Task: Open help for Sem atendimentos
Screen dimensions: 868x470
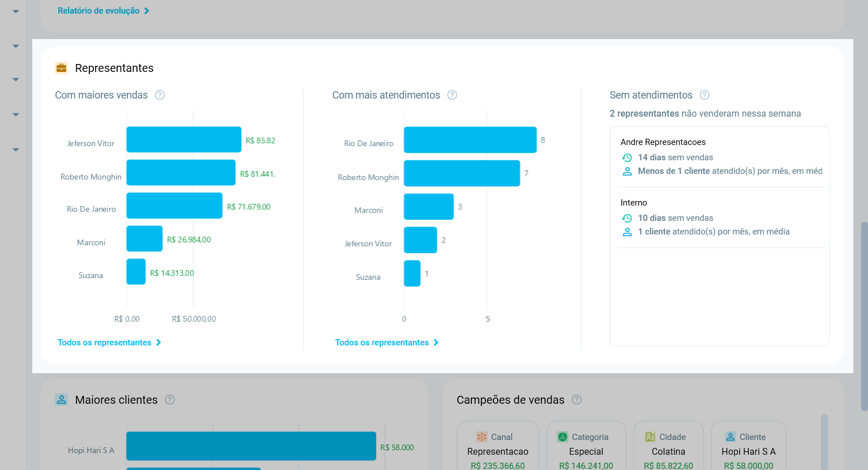Action: coord(704,95)
